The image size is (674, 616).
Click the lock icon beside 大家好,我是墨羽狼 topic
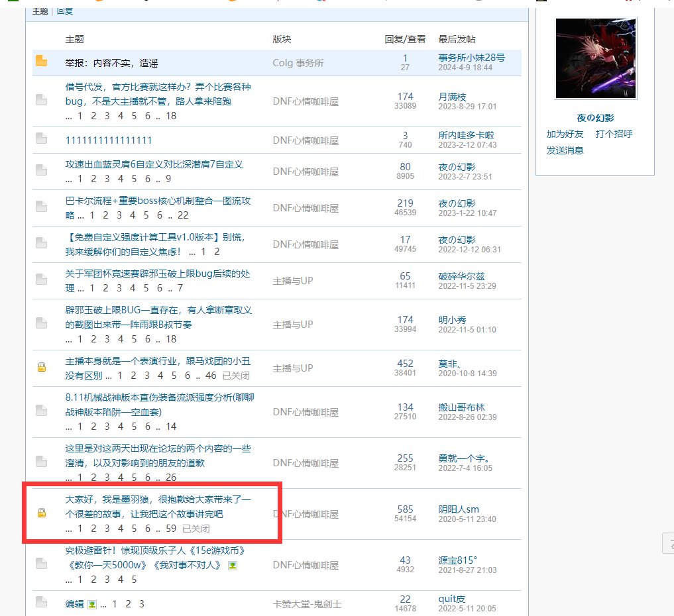[42, 513]
